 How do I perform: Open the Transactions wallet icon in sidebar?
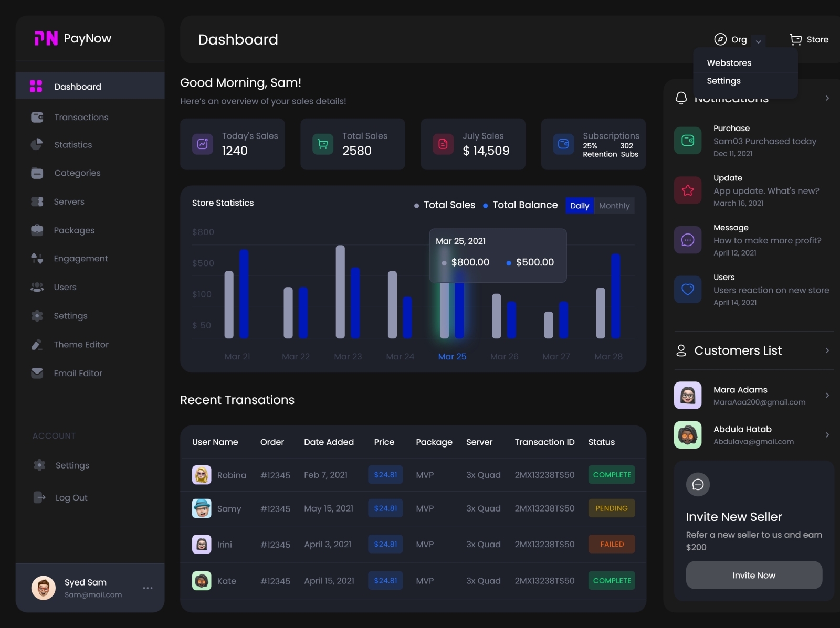(x=37, y=117)
